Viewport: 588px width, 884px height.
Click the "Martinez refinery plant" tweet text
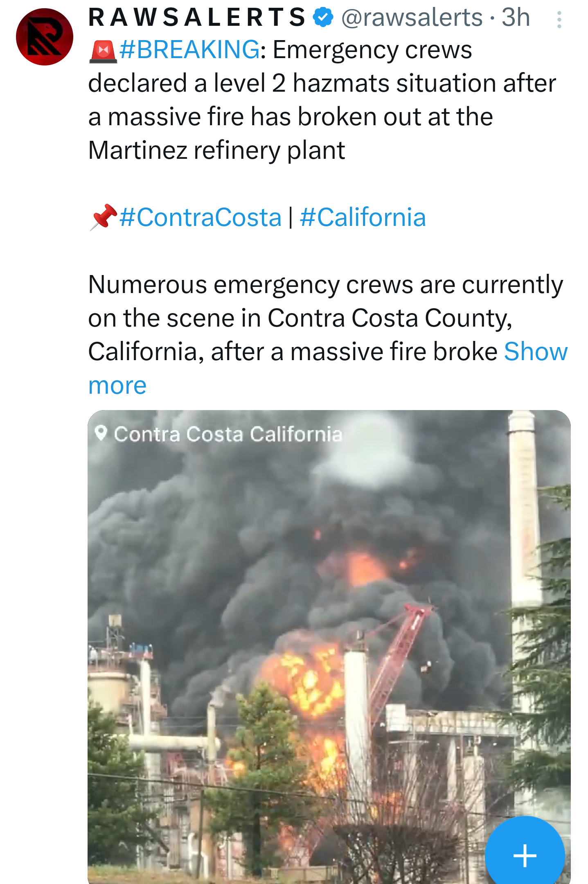coord(216,150)
